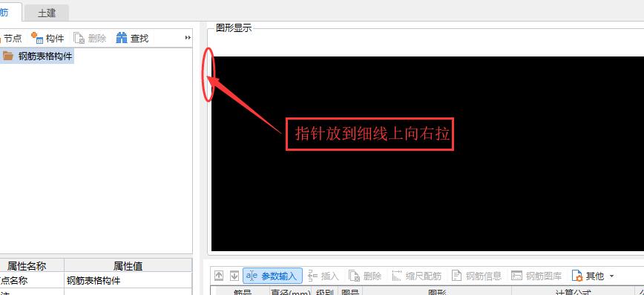Image resolution: width=644 pixels, height=295 pixels.
Task: Click the 属性值 column header
Action: tap(128, 266)
